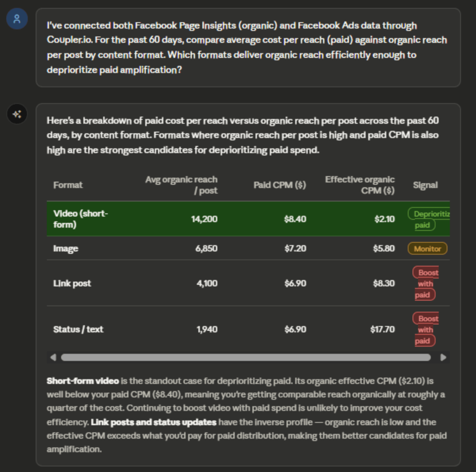Viewport: 476px width, 472px height.
Task: Click the user's question message text
Action: pos(247,48)
